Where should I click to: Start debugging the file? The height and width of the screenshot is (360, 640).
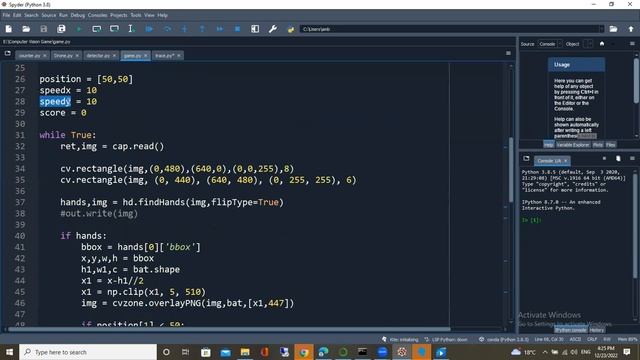149,29
